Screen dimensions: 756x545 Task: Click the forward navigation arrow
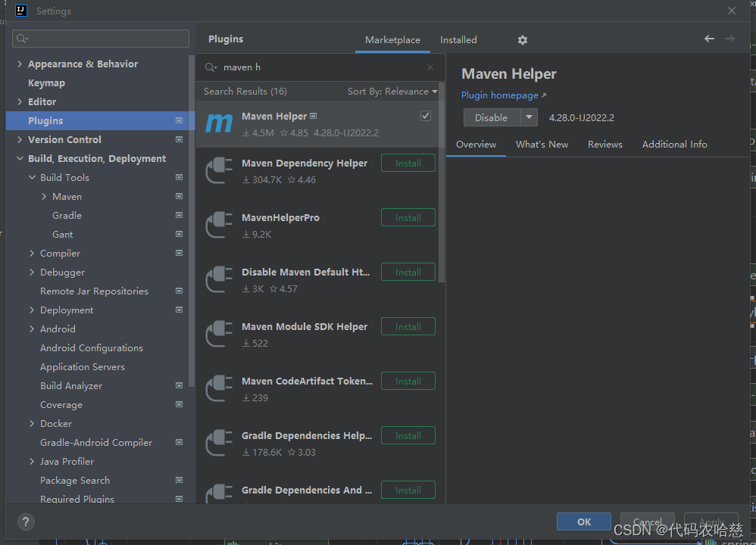tap(729, 39)
